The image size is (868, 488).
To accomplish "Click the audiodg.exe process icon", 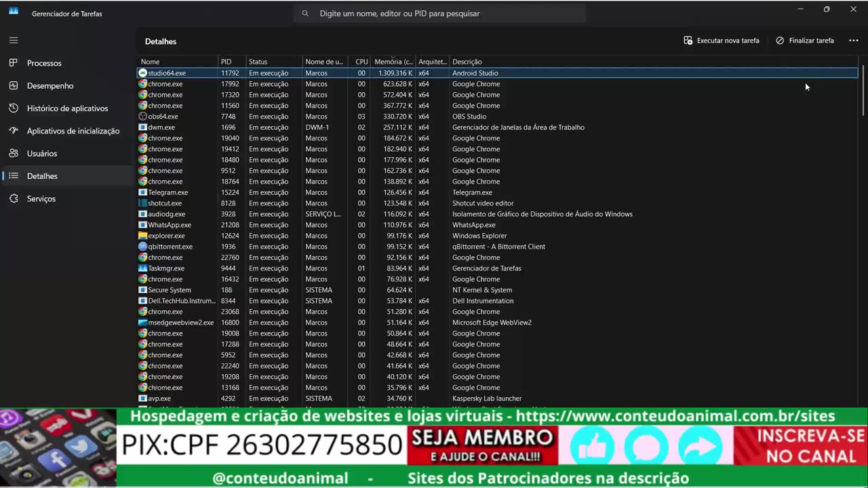I will tap(142, 213).
